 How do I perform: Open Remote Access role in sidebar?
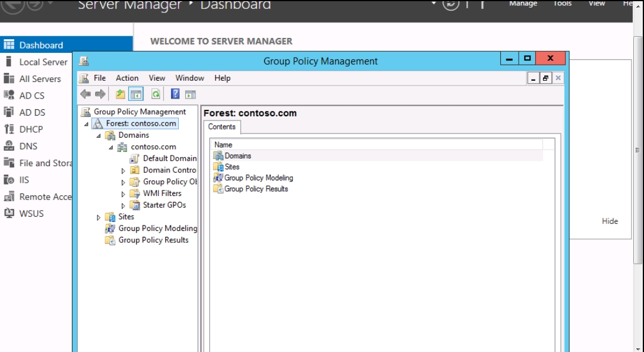[x=37, y=196]
